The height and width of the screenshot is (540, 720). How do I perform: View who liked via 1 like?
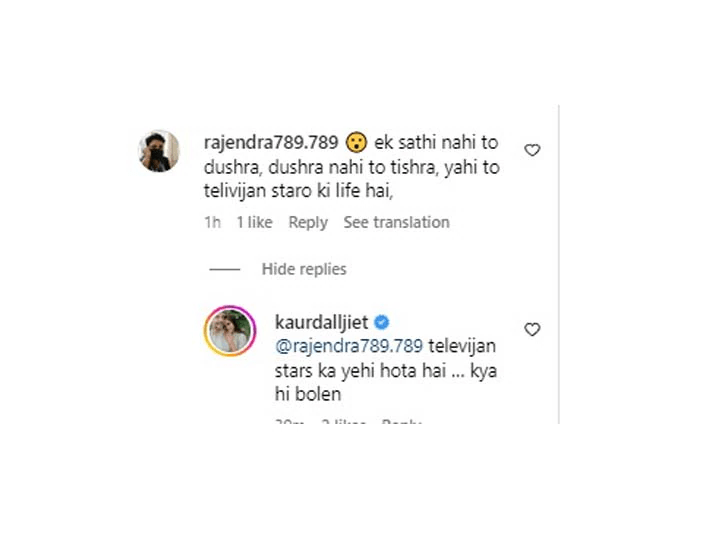coord(254,222)
